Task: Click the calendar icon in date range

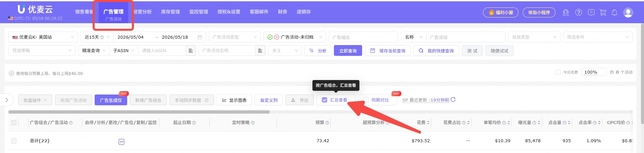Action: 200,37
